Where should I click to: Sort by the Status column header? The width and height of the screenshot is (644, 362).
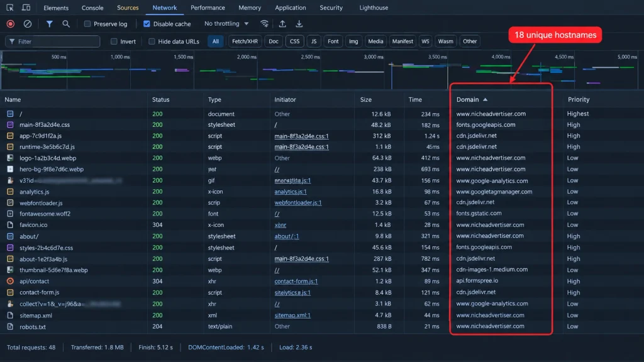point(160,100)
